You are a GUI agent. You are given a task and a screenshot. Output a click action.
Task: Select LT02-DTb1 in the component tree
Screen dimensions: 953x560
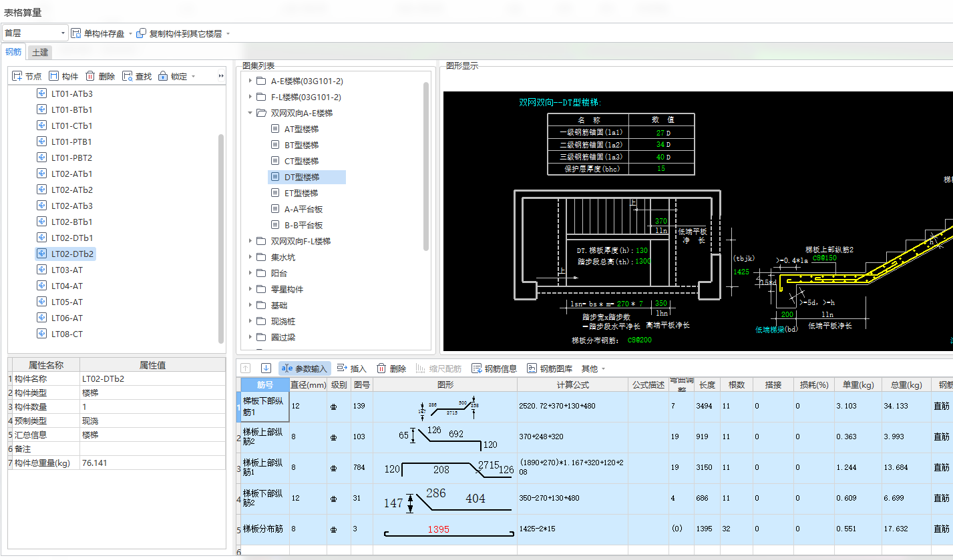pyautogui.click(x=72, y=238)
